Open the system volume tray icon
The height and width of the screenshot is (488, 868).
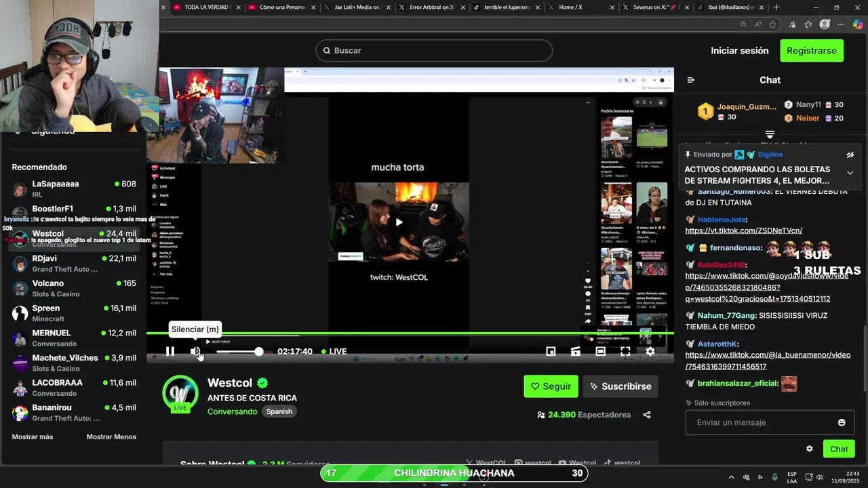coord(819,477)
